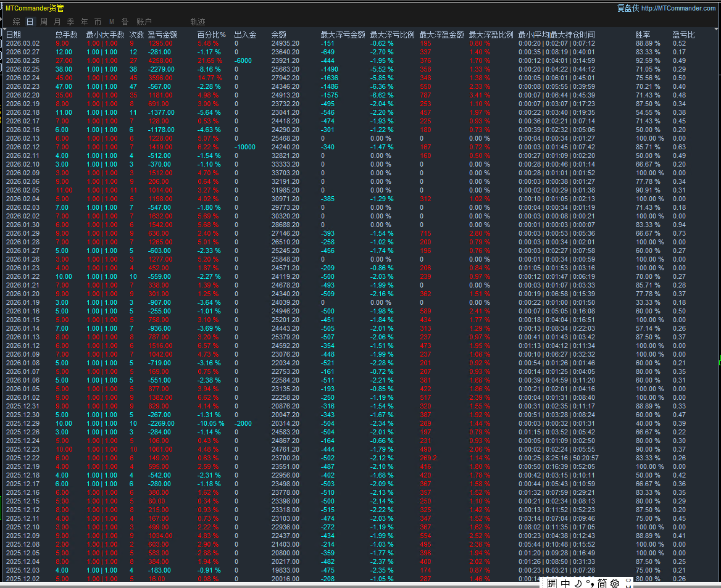The width and height of the screenshot is (721, 588).
Task: Click the 最小|平均|最大持仓时间 header
Action: click(x=556, y=35)
